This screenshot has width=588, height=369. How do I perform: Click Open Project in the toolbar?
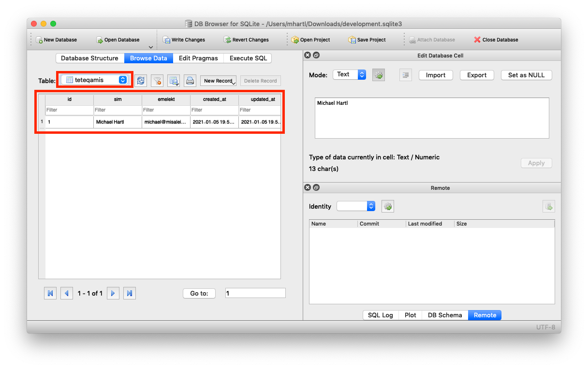[310, 40]
